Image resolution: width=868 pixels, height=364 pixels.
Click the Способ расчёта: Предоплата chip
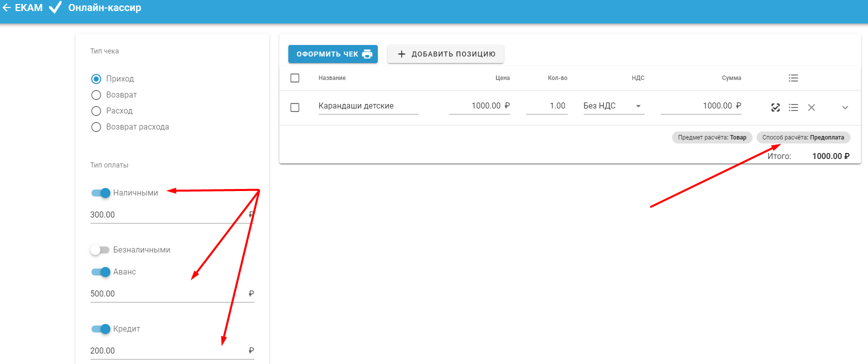[803, 137]
